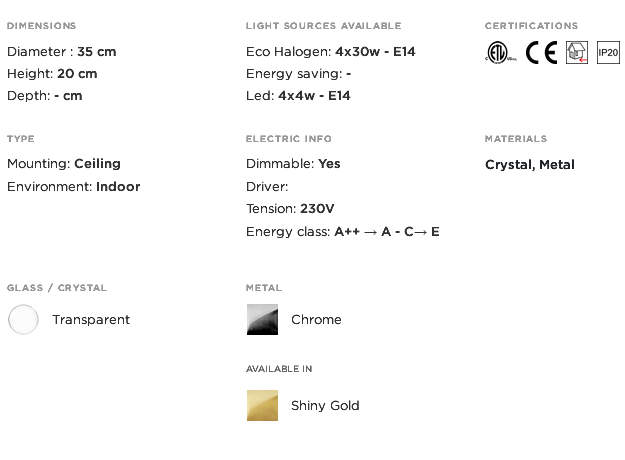Click the Certifications heading
625x460 pixels.
[531, 26]
